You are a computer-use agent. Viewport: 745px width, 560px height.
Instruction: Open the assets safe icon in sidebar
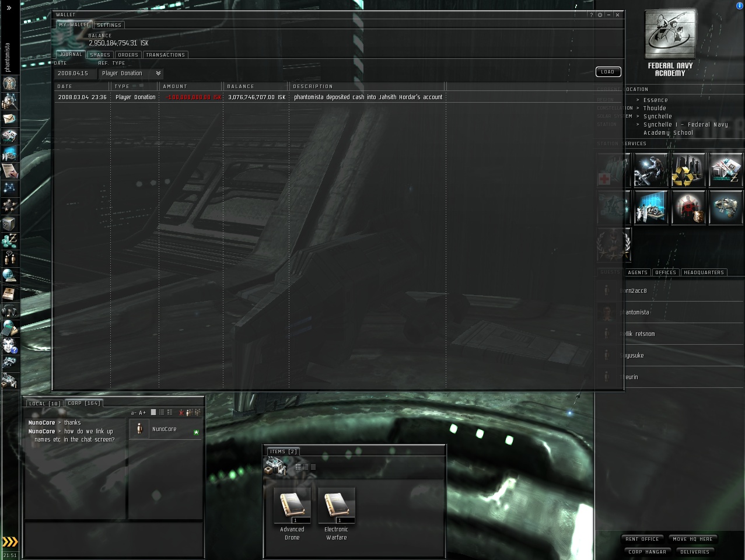(x=10, y=223)
